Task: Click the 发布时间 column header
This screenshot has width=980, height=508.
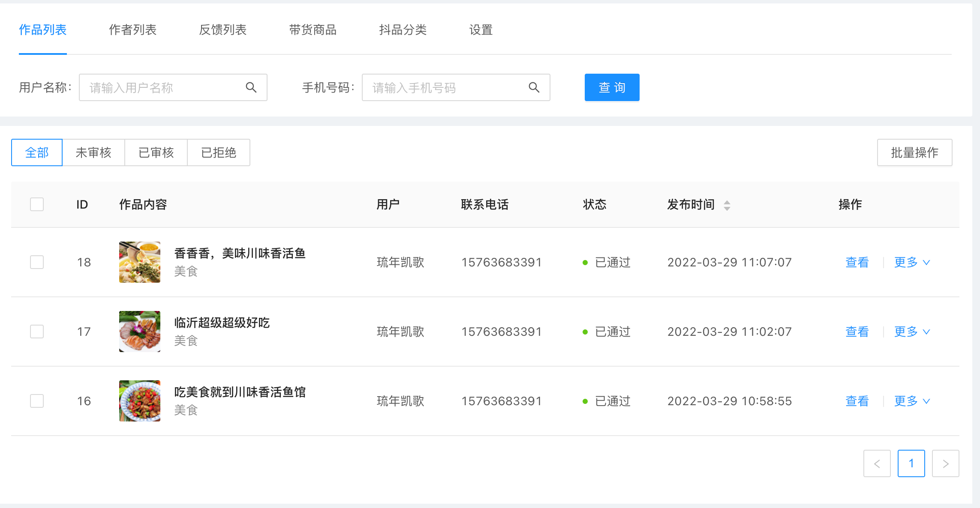Action: [691, 204]
